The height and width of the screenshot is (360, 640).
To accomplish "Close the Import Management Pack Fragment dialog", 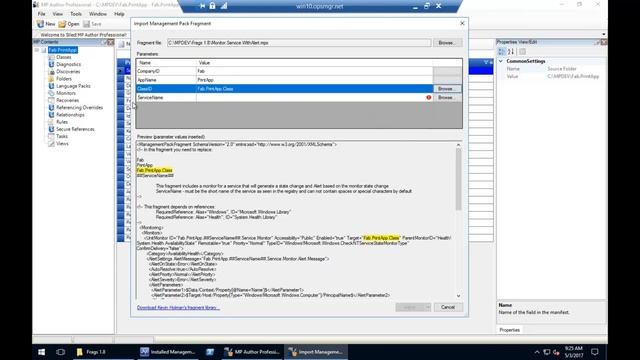I will 462,24.
